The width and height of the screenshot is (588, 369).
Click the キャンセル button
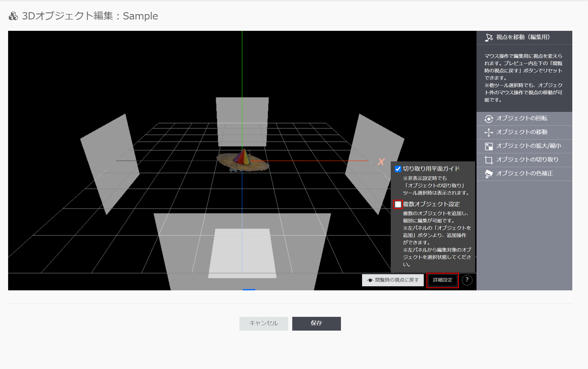coord(264,323)
